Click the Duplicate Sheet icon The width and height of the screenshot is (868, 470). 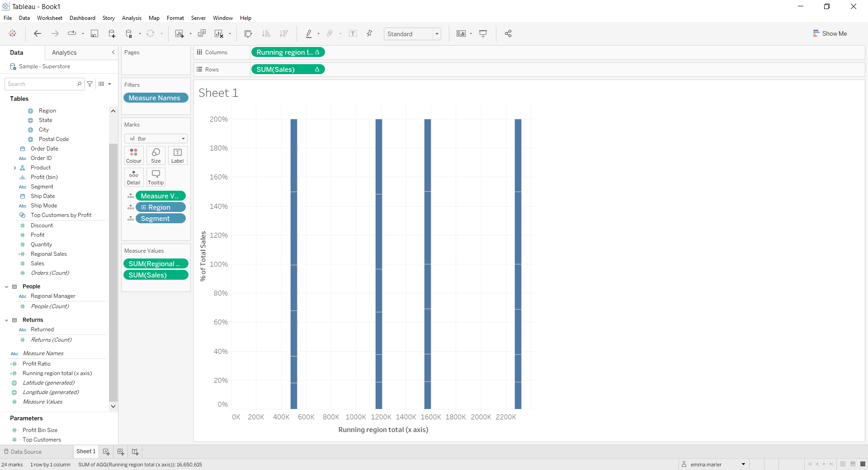tap(202, 33)
